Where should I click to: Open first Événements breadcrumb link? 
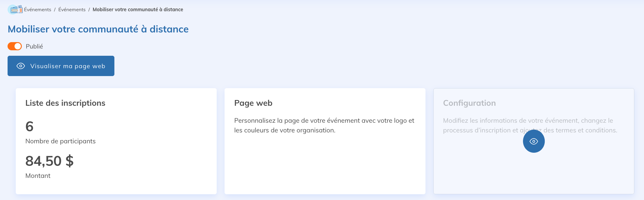[38, 10]
